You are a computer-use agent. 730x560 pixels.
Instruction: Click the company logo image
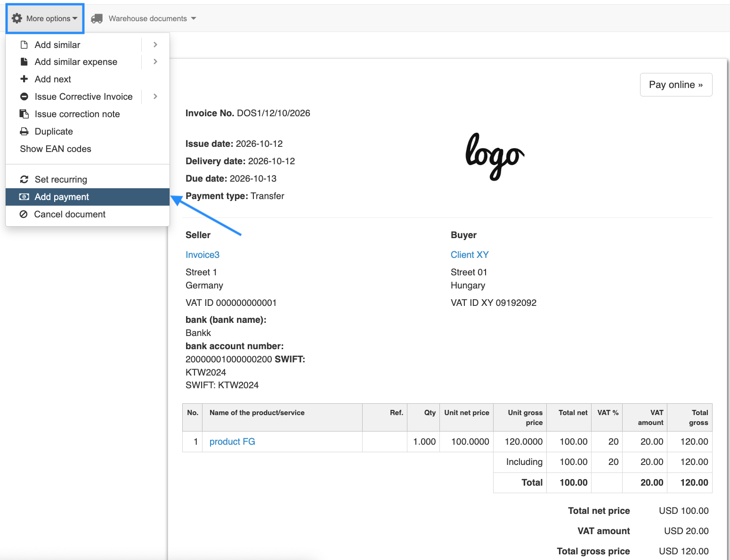[495, 156]
